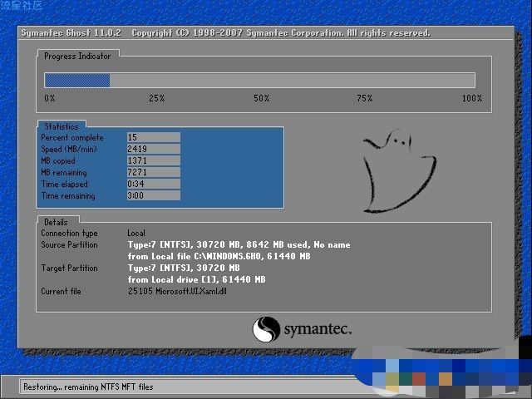Click the 50% progress scale mark
The height and width of the screenshot is (399, 532).
coord(262,98)
